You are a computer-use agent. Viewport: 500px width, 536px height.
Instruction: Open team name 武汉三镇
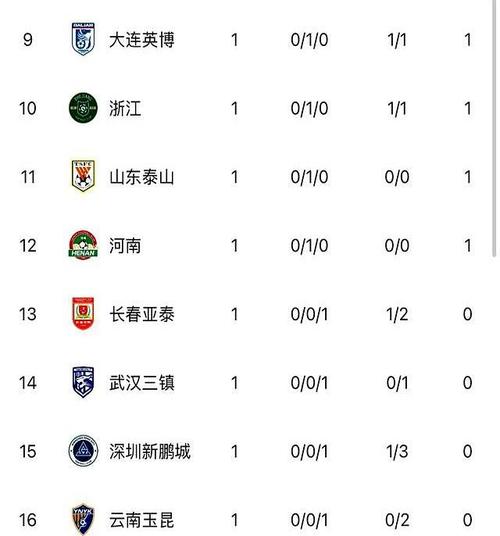pos(141,383)
